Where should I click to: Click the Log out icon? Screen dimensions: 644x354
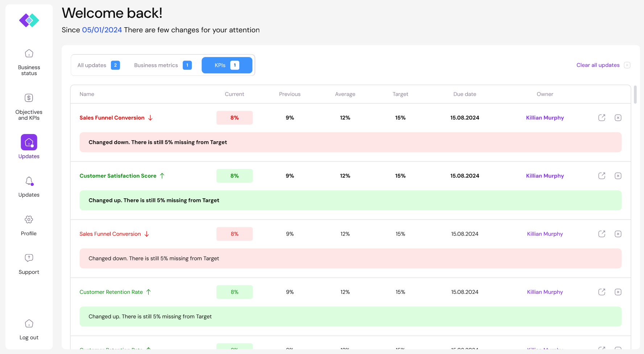[29, 324]
